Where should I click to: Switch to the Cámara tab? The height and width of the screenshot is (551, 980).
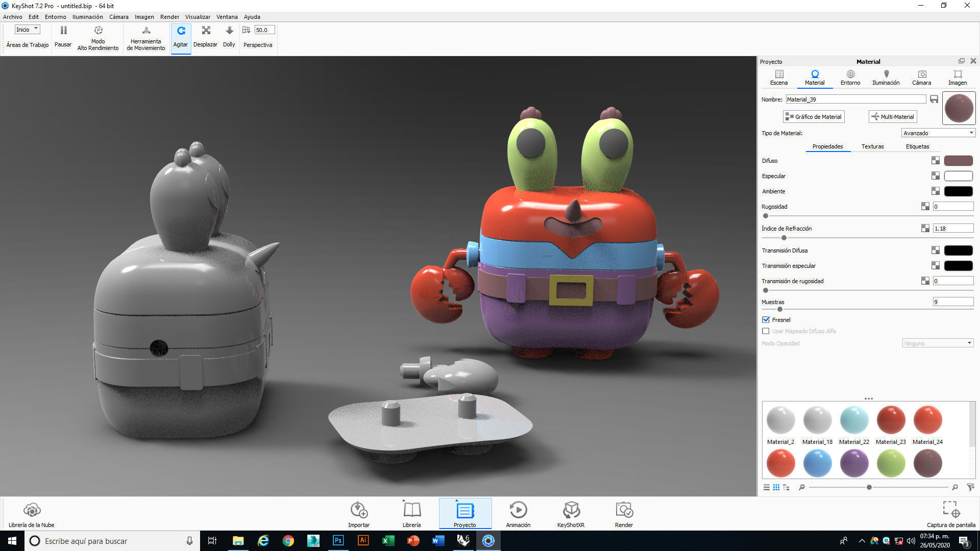point(922,78)
